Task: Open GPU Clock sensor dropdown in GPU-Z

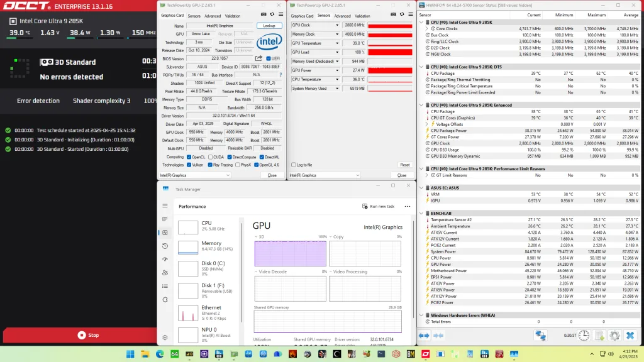Action: [337, 25]
